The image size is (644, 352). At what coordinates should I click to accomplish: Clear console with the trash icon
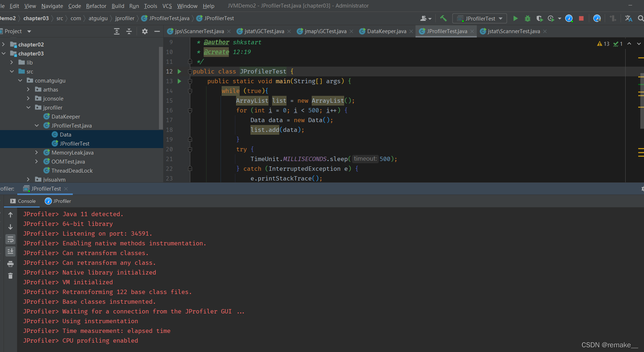pyautogui.click(x=10, y=276)
